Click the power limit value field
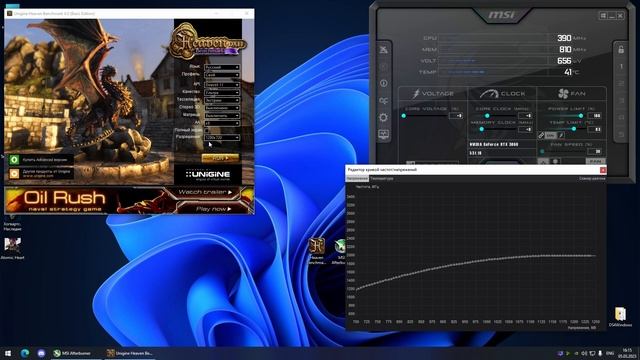 point(594,116)
